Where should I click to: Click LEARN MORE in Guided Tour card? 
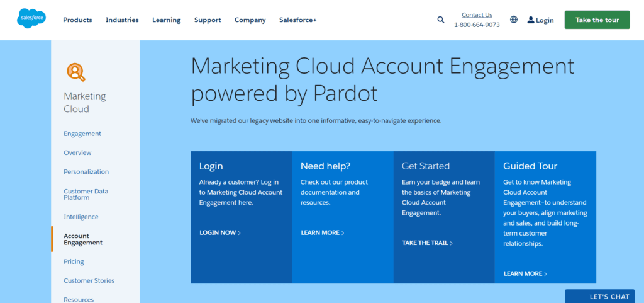click(525, 273)
